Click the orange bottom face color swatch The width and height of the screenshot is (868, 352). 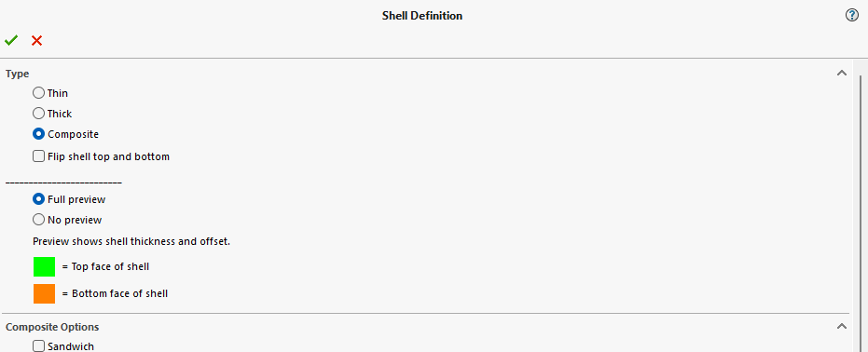click(45, 294)
